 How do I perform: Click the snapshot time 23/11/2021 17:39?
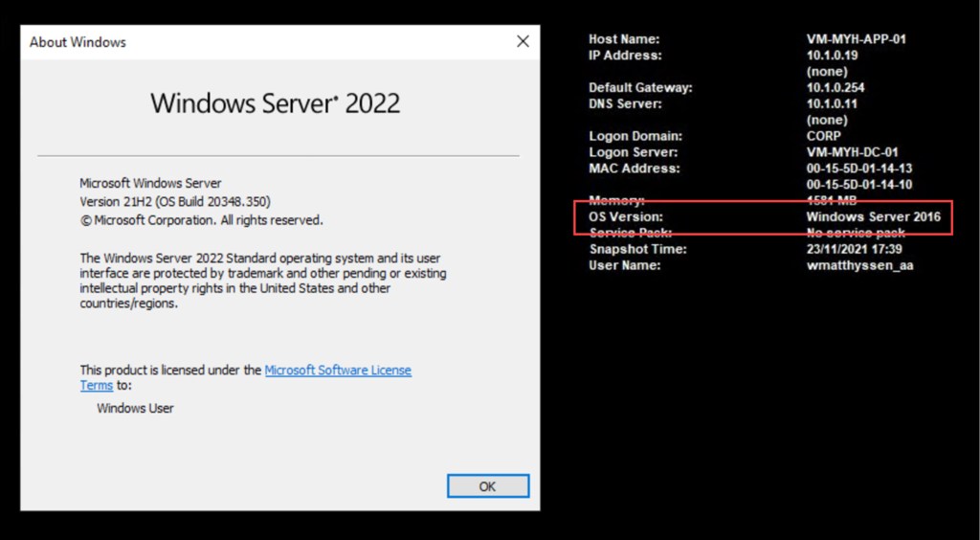854,249
